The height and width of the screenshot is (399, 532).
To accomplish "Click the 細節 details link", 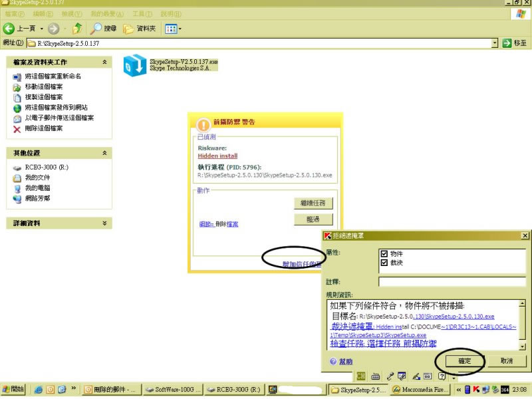I will click(206, 224).
